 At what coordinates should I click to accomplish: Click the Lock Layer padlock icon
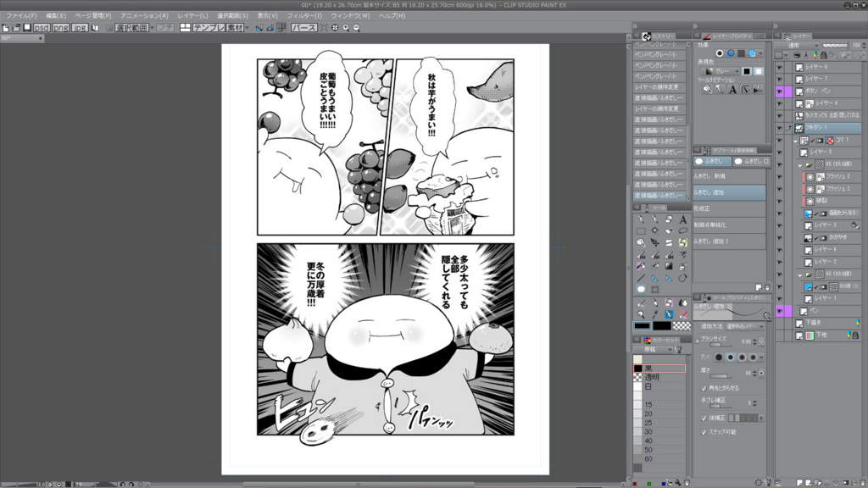point(824,55)
